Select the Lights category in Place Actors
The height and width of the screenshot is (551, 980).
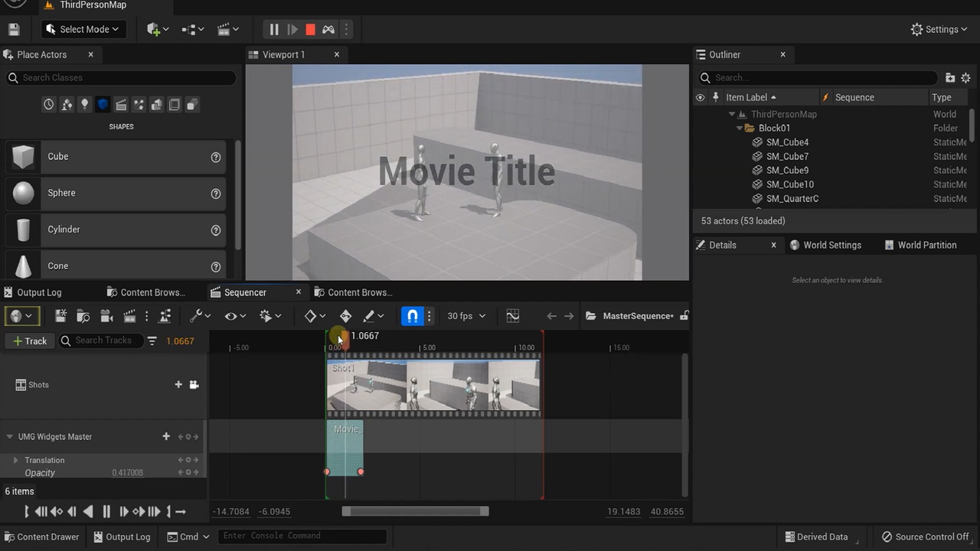[x=84, y=105]
